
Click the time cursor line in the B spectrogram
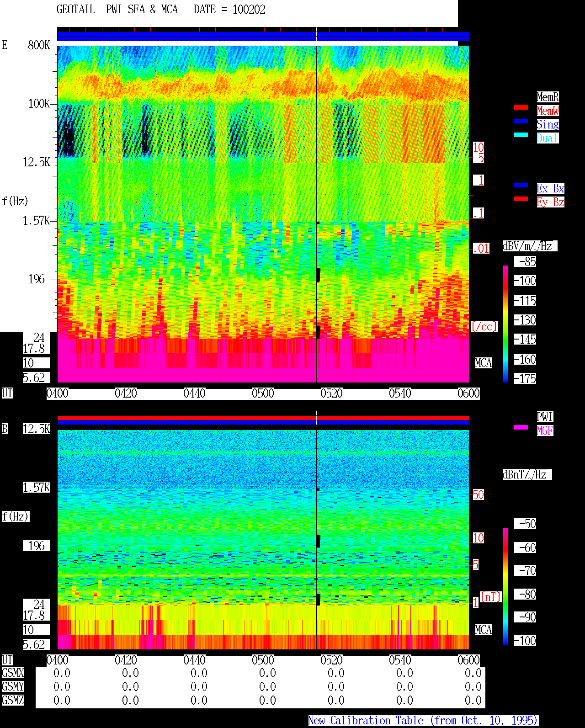(x=316, y=539)
